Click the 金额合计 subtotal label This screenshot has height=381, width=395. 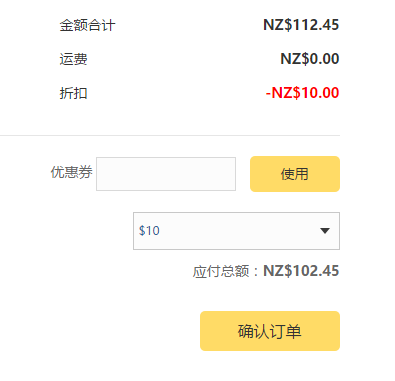tap(87, 25)
